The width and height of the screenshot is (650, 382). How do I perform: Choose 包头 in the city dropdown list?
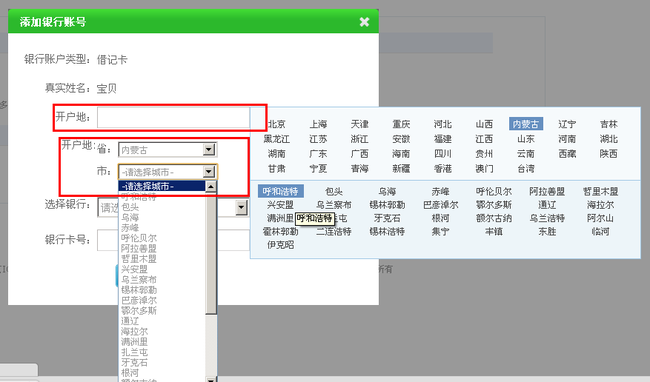(130, 207)
